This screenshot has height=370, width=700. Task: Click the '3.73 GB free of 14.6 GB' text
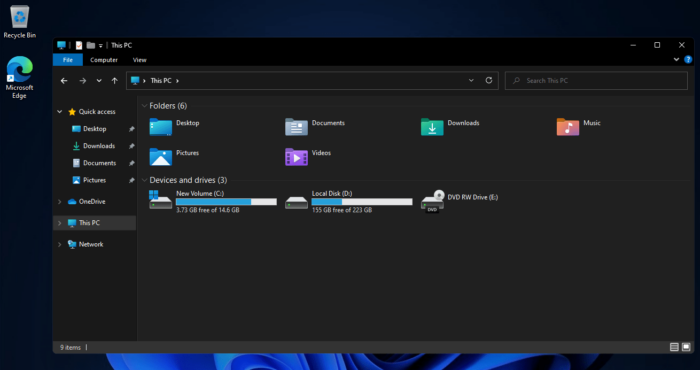point(208,210)
